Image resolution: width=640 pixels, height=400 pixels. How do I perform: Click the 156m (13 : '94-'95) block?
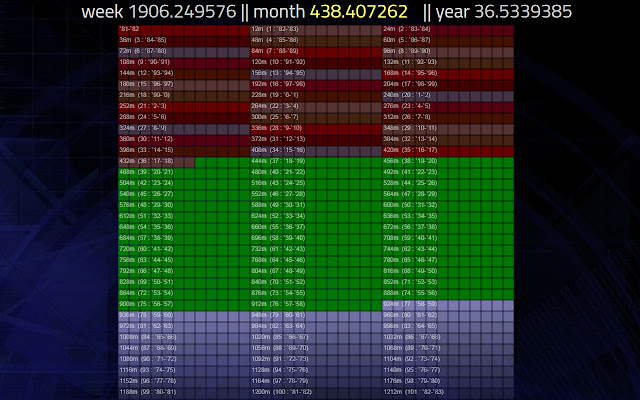click(x=316, y=73)
